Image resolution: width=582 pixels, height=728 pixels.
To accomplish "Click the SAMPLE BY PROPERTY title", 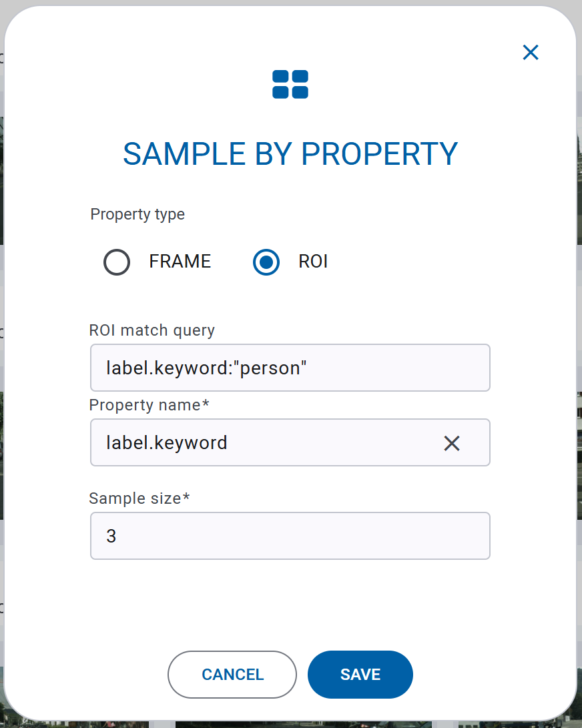I will (290, 153).
